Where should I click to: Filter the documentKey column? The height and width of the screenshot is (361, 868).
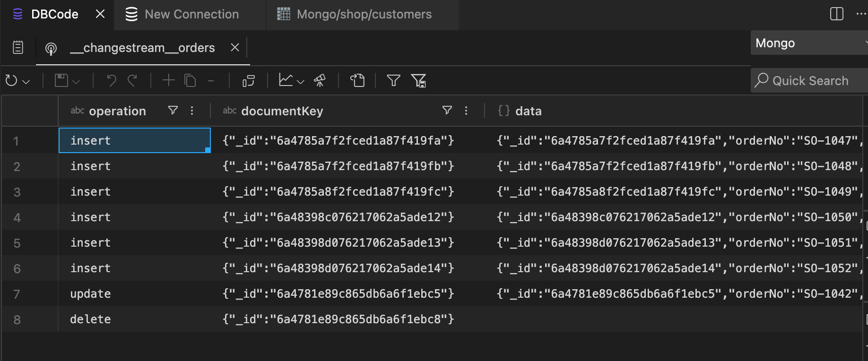coord(447,111)
